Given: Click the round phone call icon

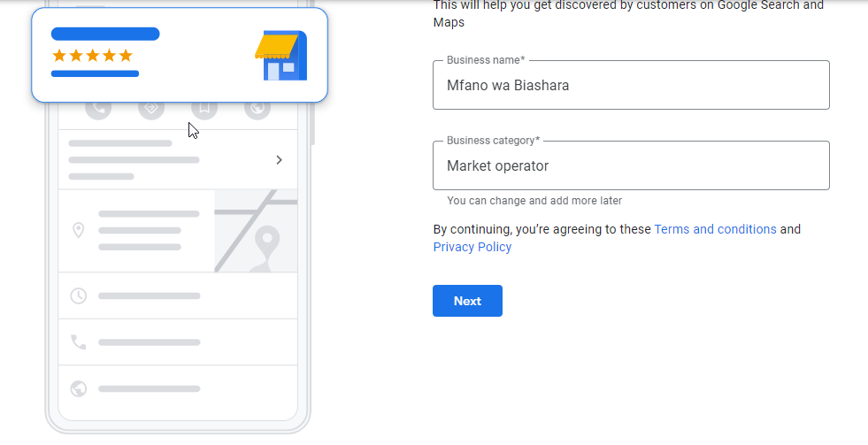Looking at the screenshot, I should tap(98, 110).
